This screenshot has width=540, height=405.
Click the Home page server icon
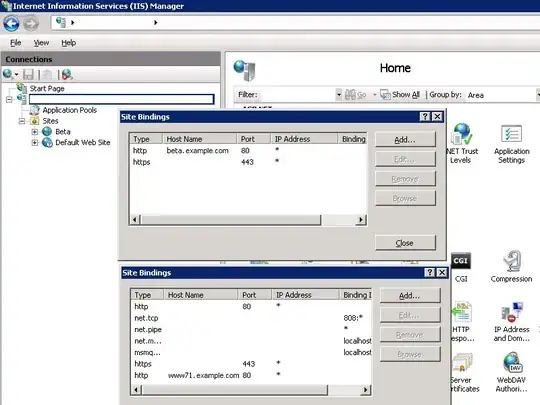point(245,70)
